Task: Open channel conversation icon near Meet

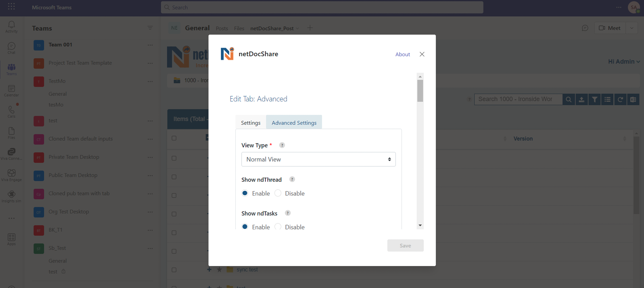Action: point(585,28)
